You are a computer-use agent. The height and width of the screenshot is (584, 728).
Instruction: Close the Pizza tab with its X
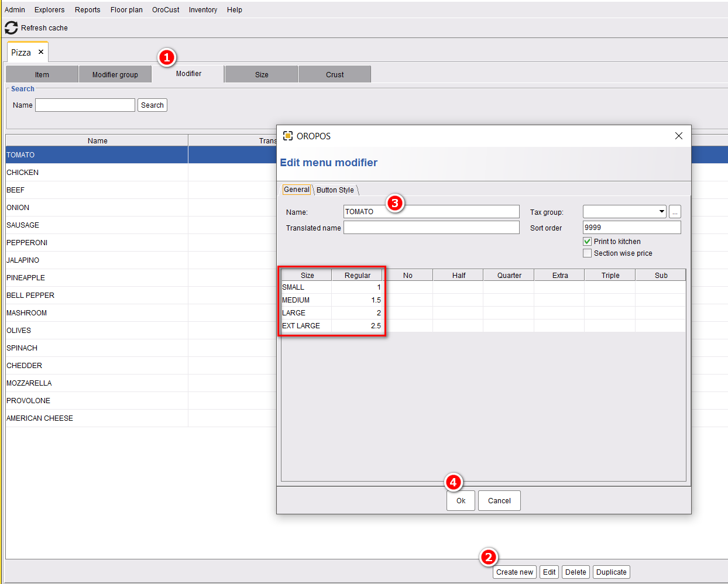pyautogui.click(x=41, y=52)
